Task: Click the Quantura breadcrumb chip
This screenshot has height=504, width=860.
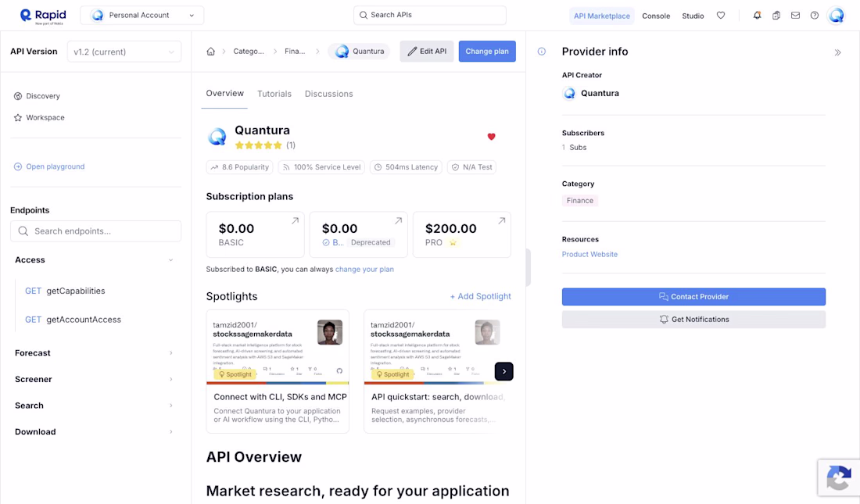Action: pyautogui.click(x=360, y=52)
